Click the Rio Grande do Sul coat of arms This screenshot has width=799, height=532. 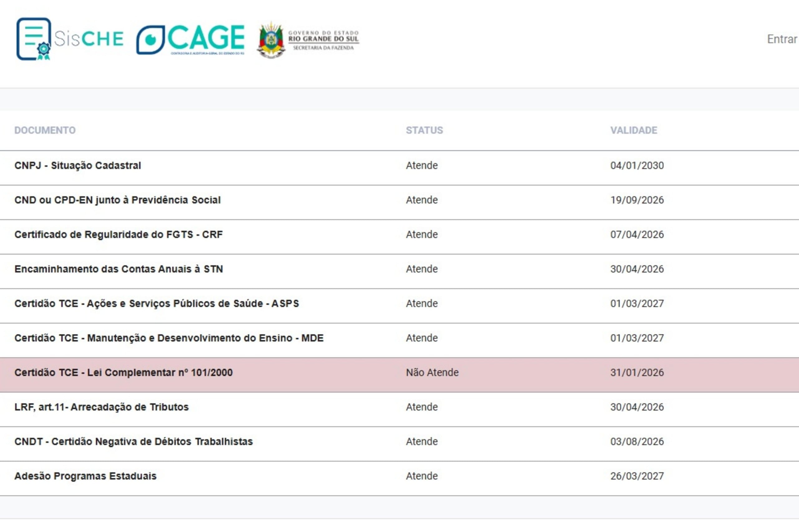(271, 40)
